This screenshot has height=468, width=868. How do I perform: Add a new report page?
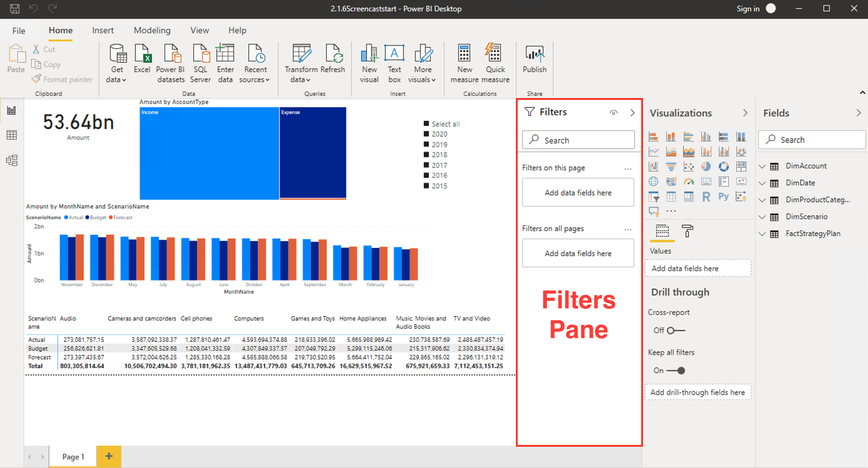[x=109, y=456]
